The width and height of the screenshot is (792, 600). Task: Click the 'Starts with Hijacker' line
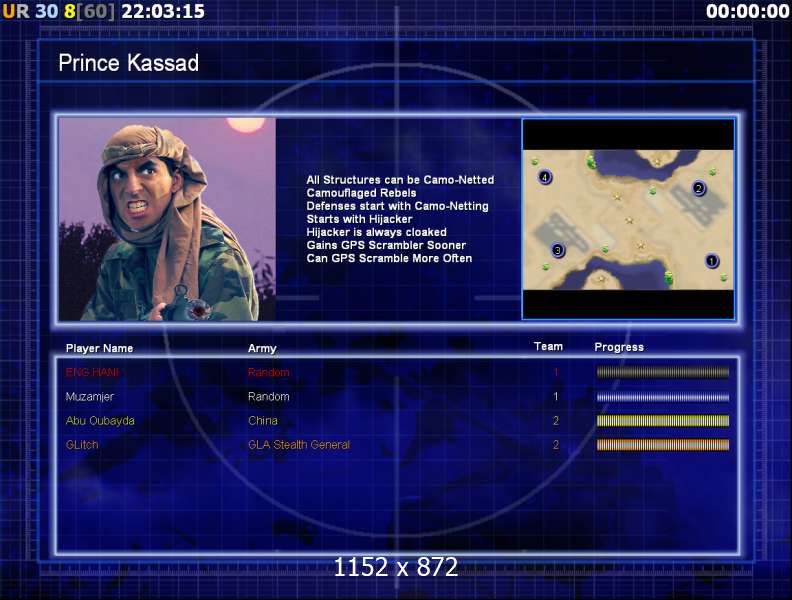[x=359, y=219]
